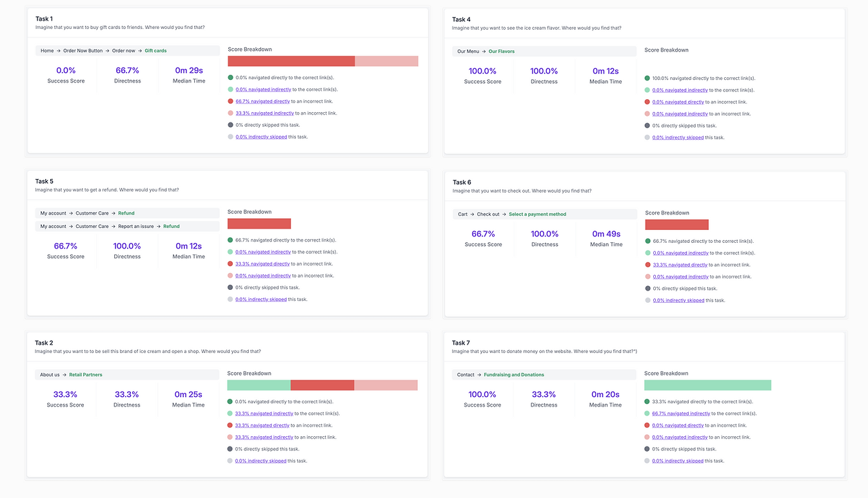
Task: Select the dark red segment of Task 1's score bar
Action: point(291,61)
